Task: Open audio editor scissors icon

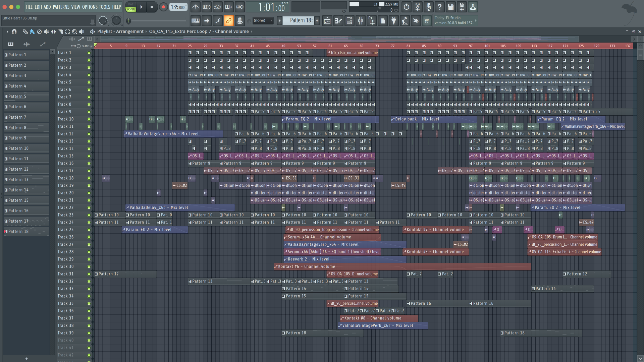Action: coord(417,7)
